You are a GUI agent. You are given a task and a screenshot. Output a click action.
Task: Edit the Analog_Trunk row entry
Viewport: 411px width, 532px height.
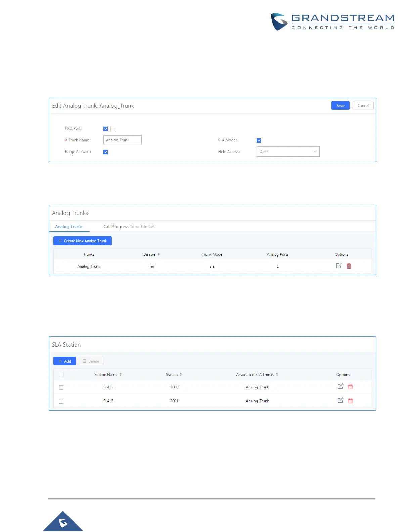(x=338, y=266)
